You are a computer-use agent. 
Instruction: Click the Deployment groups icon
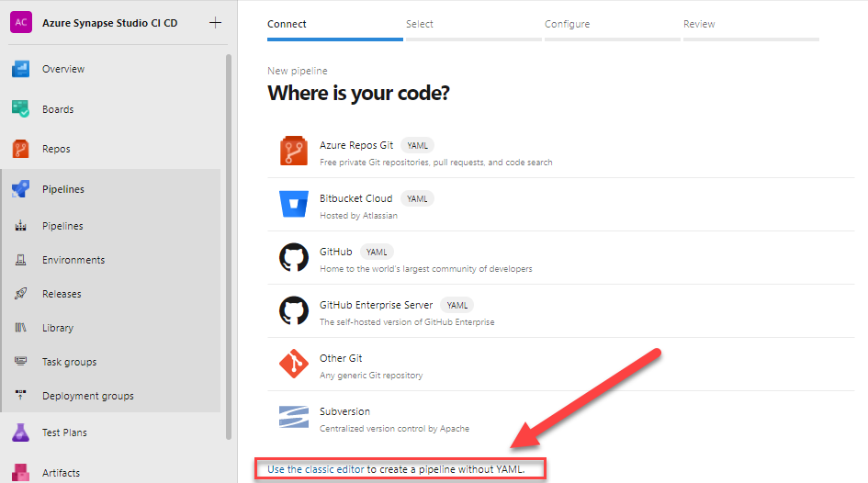(x=20, y=395)
